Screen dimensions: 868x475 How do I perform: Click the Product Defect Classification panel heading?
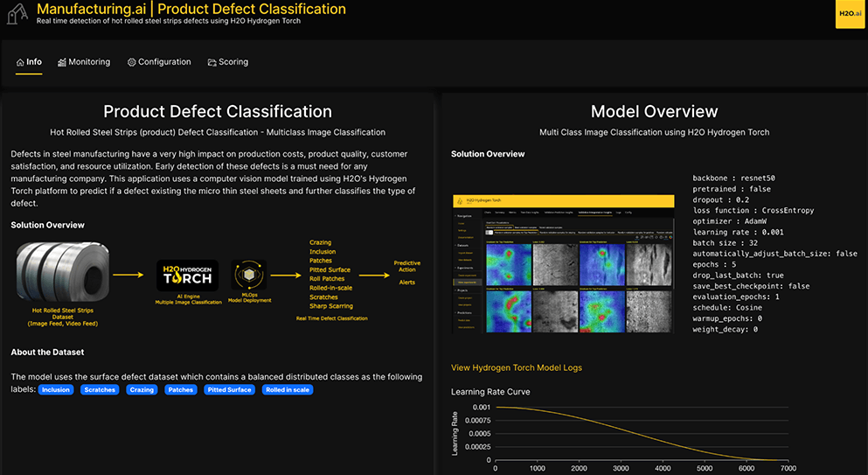(218, 111)
